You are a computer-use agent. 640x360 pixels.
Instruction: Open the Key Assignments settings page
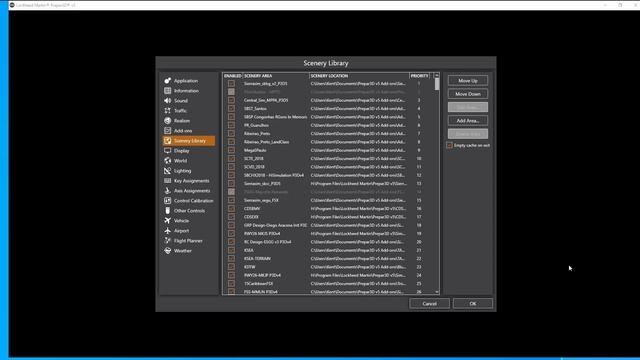(189, 181)
